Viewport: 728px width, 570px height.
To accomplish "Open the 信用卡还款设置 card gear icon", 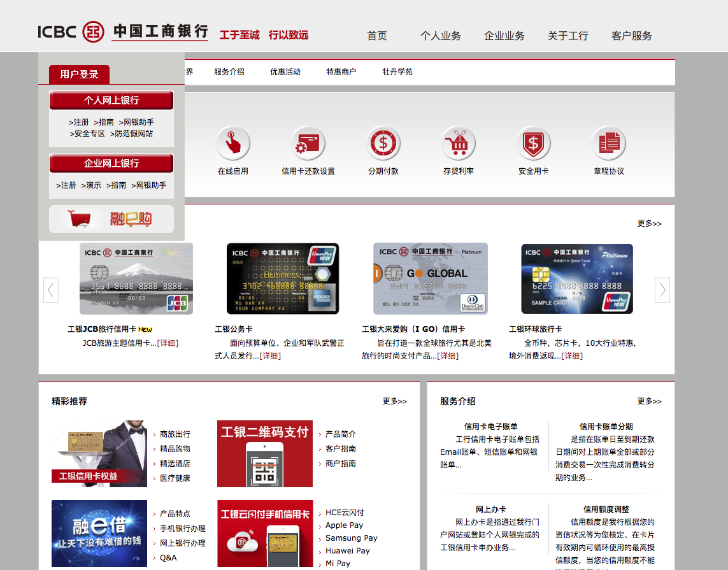I will (x=308, y=143).
